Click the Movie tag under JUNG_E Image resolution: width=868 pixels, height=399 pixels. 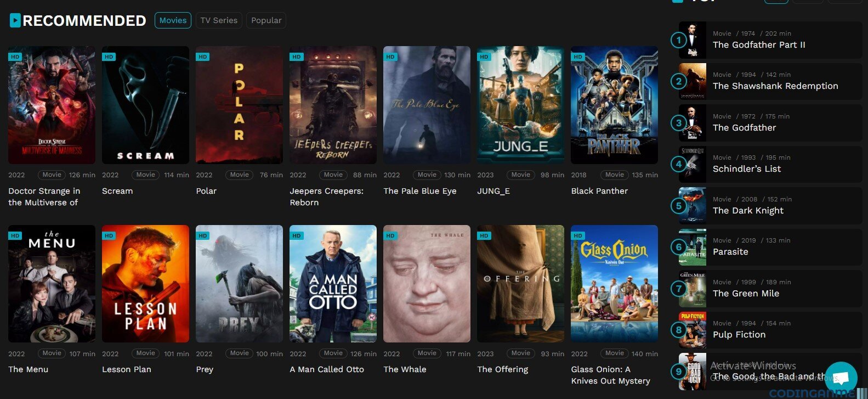click(520, 175)
